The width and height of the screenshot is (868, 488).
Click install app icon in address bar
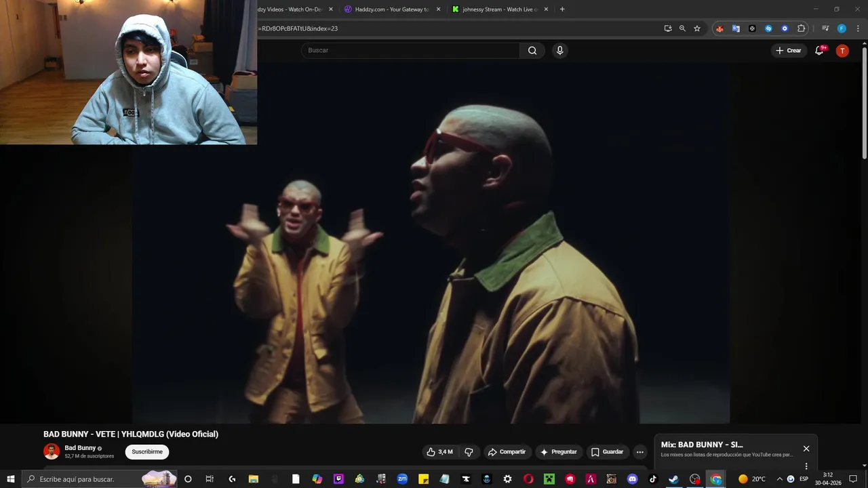coord(668,28)
